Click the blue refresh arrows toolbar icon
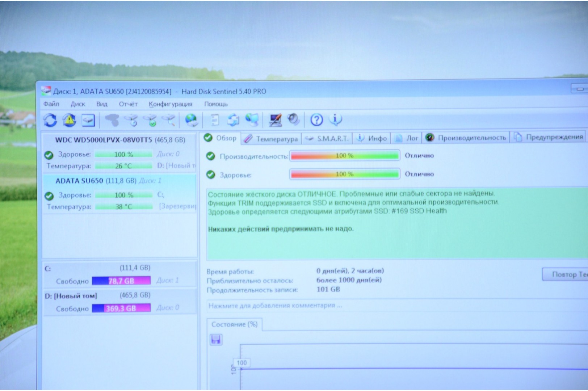Viewport: 588px width, 391px height. [50, 120]
